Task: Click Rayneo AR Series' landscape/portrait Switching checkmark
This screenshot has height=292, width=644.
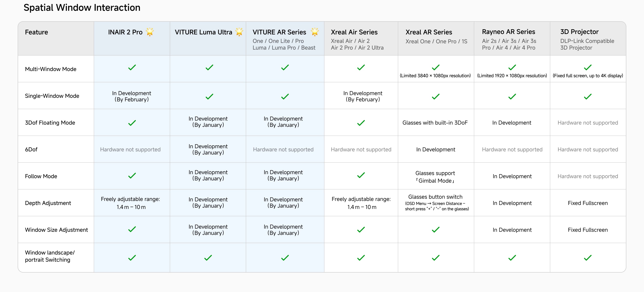Action: (x=512, y=258)
